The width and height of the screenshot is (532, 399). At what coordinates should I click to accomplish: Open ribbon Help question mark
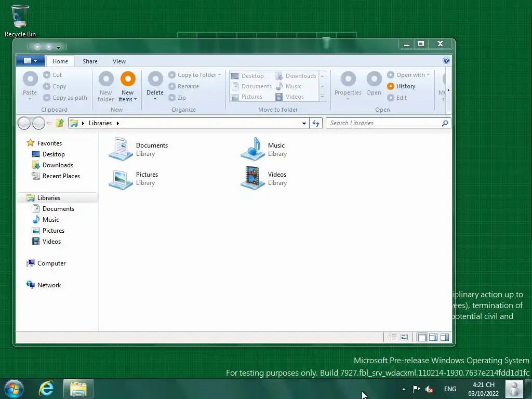[x=446, y=60]
